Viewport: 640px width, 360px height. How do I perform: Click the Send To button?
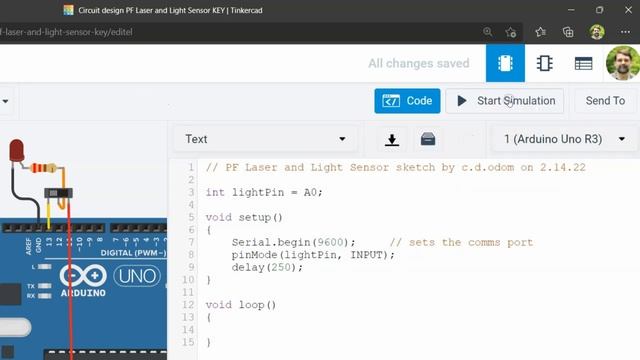click(x=605, y=101)
